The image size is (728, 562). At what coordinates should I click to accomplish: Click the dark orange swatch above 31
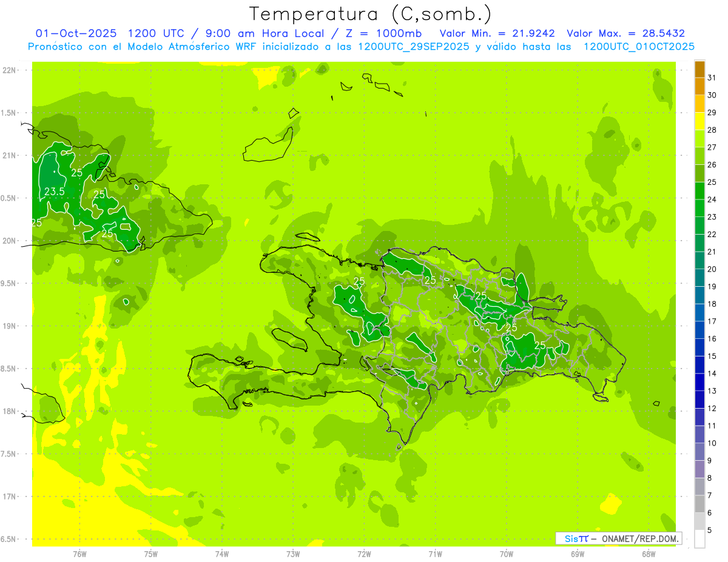click(699, 69)
